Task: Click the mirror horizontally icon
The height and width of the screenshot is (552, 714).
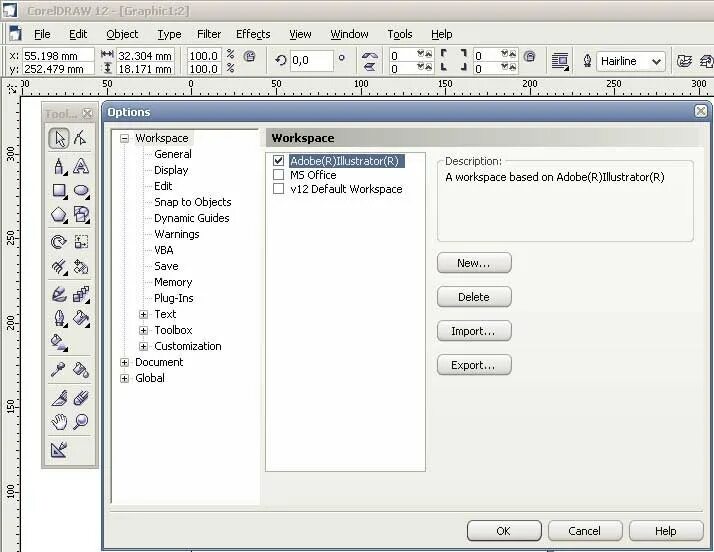Action: click(x=370, y=56)
